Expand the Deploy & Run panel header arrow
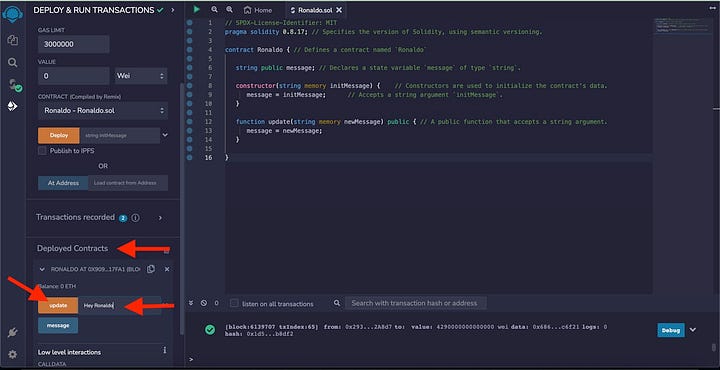 click(x=173, y=10)
